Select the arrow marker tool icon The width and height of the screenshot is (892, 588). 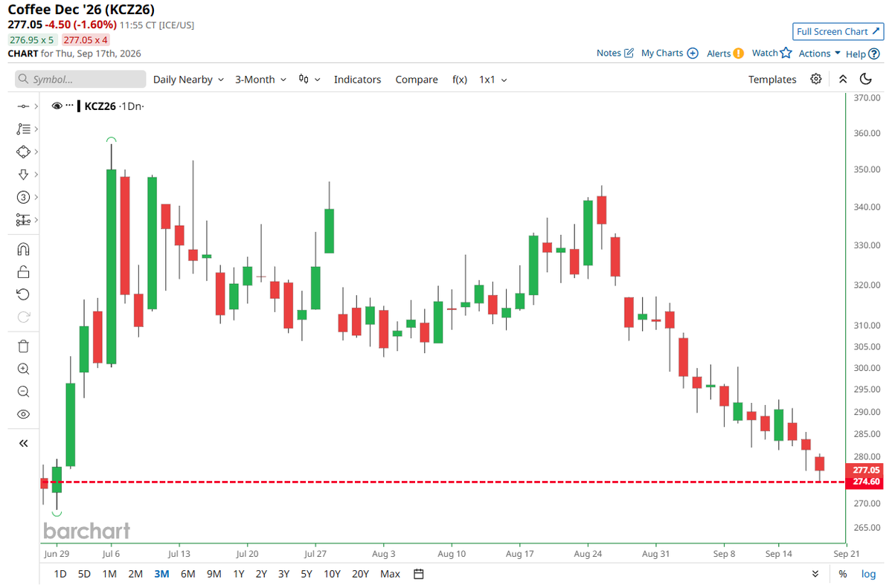(23, 175)
